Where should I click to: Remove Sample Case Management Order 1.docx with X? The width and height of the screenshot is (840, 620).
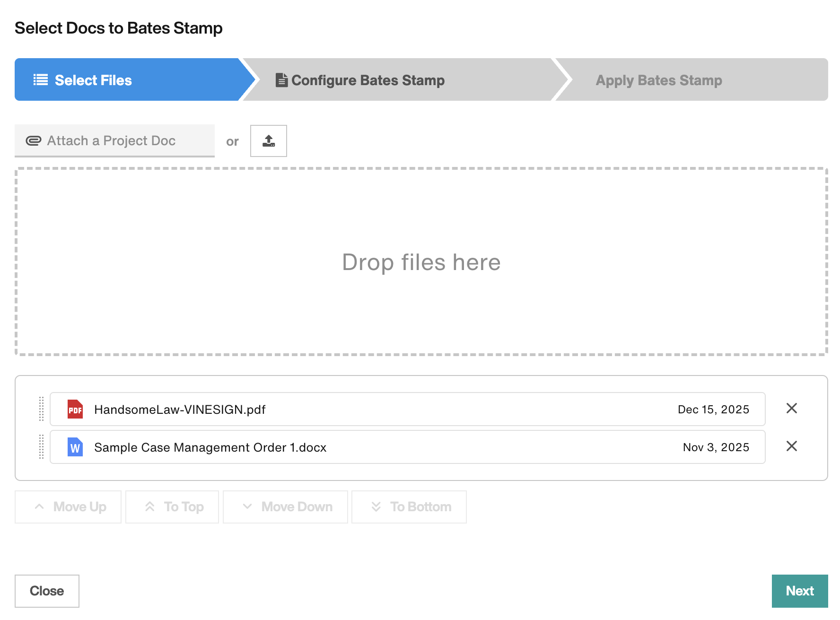791,446
